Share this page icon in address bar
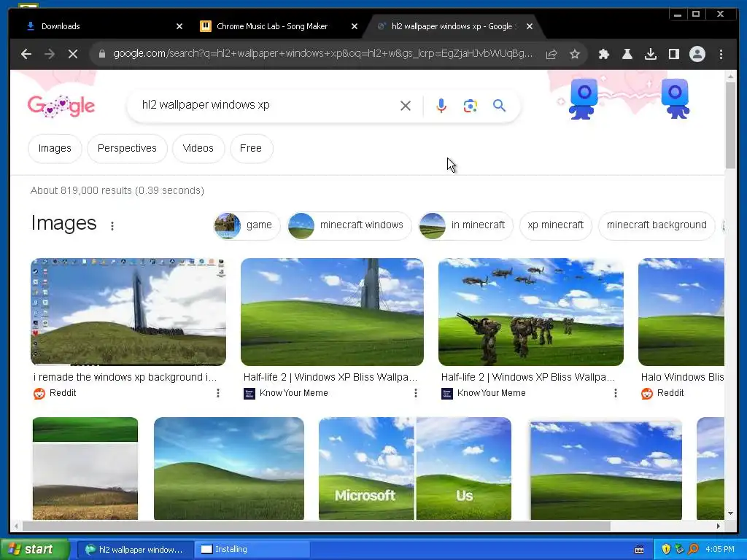 pos(551,54)
